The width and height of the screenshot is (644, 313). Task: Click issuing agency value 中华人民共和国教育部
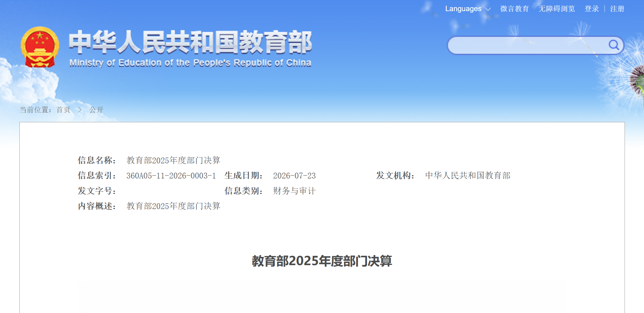click(x=468, y=176)
